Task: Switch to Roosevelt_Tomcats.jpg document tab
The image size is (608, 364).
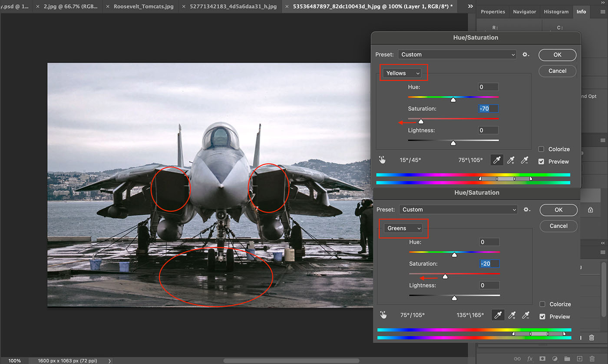Action: click(x=143, y=7)
